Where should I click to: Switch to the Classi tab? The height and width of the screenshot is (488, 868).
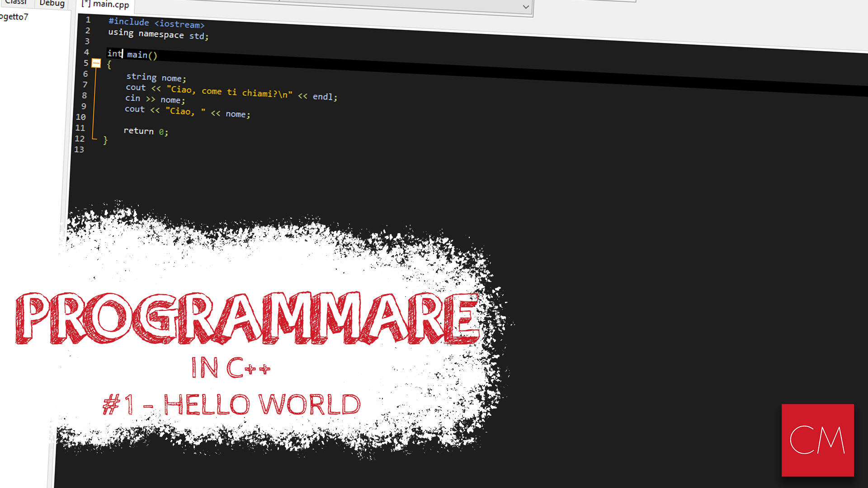point(16,2)
